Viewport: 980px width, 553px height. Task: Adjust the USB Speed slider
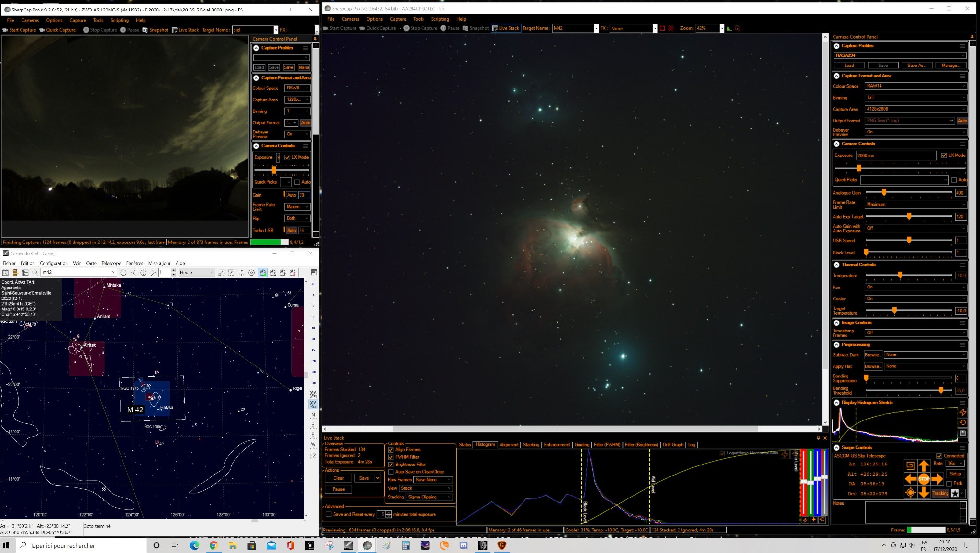pyautogui.click(x=909, y=241)
